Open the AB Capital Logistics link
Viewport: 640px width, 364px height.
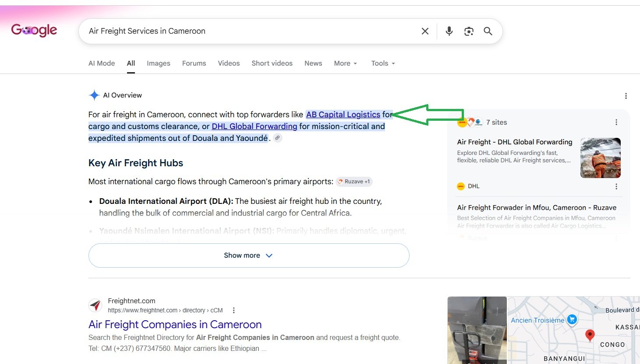[x=343, y=115]
